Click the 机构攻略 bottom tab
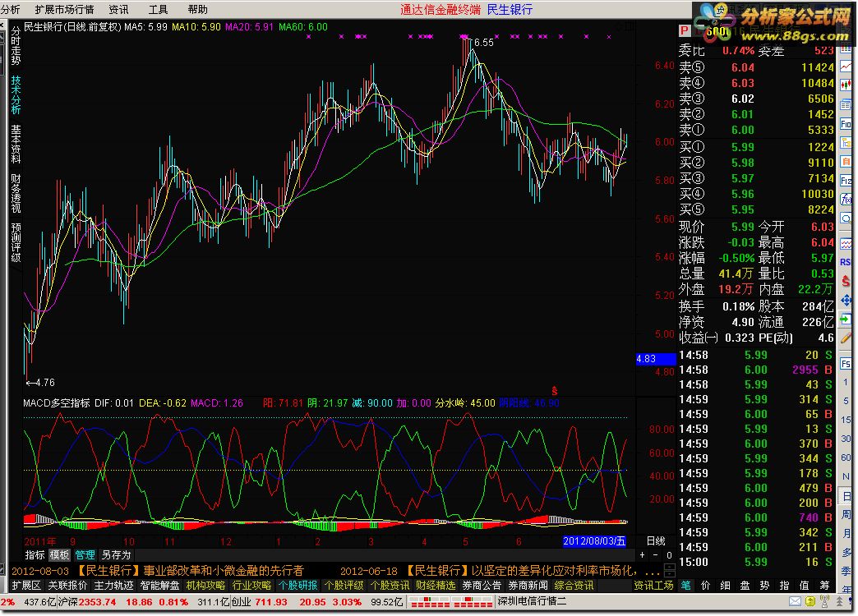This screenshot has width=858, height=616. click(205, 586)
